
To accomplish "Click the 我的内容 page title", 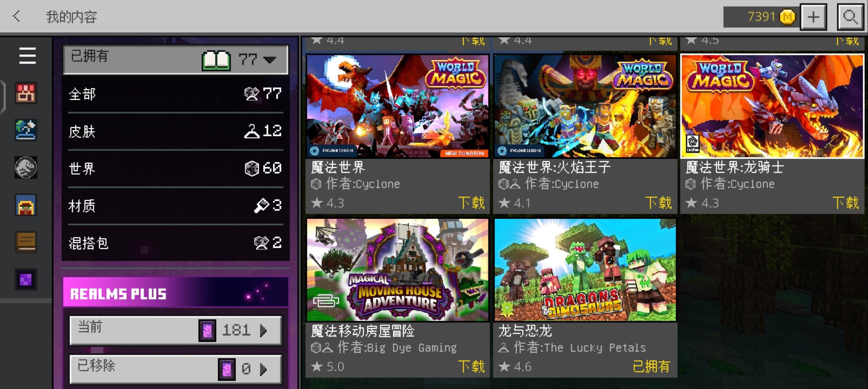I will pos(71,17).
